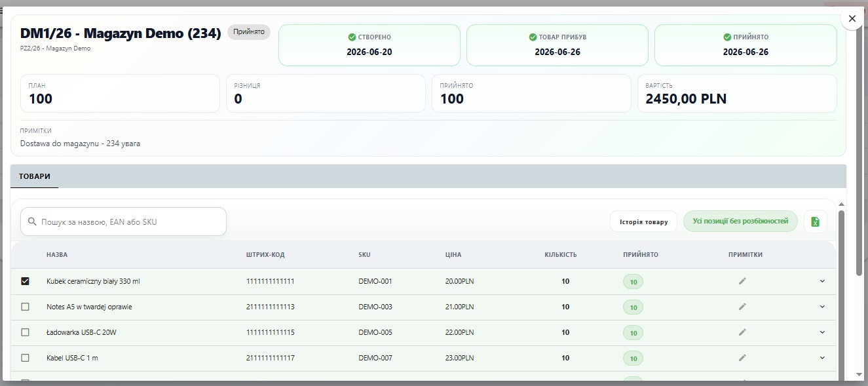Tick the Notes A5 w twardej oprawie checkbox
This screenshot has height=386, width=868.
[x=26, y=307]
